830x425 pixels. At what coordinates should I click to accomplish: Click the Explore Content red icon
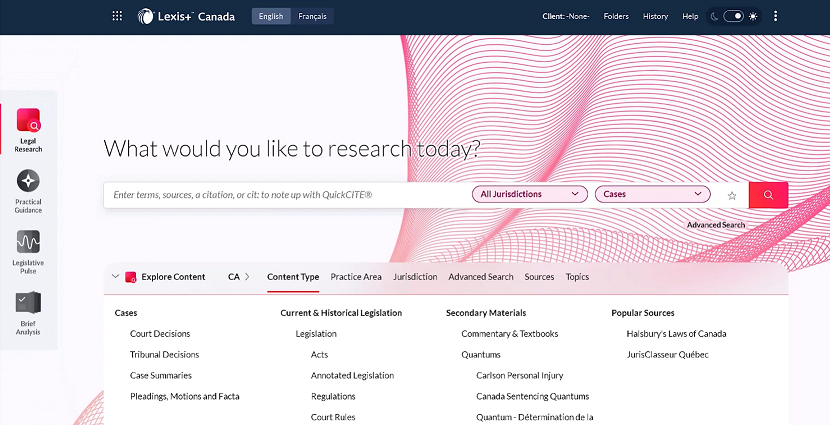(x=131, y=277)
